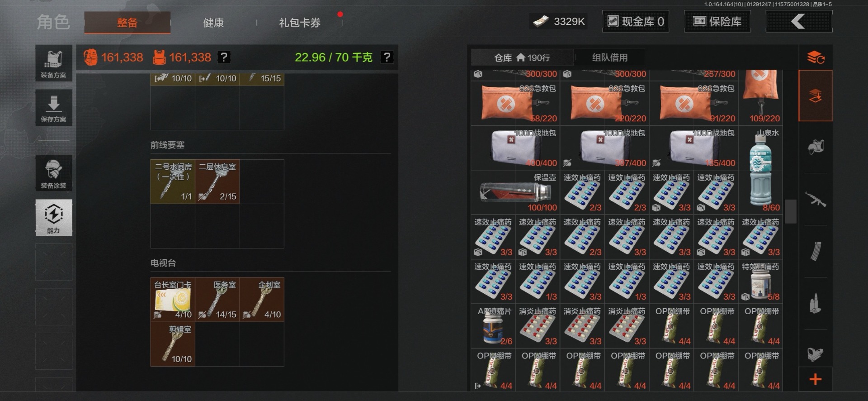868x401 pixels.
Task: Click the 保存方案 save loadout icon
Action: (x=54, y=108)
